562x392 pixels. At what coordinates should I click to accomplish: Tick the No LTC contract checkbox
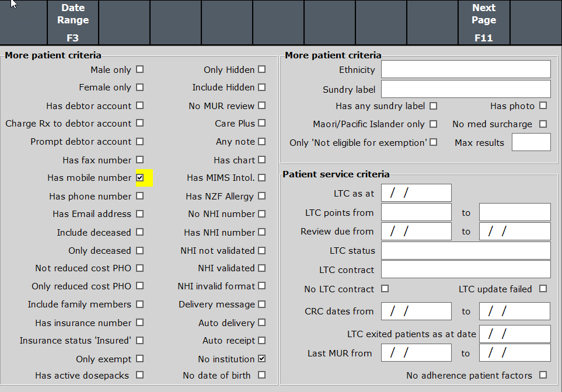[385, 289]
